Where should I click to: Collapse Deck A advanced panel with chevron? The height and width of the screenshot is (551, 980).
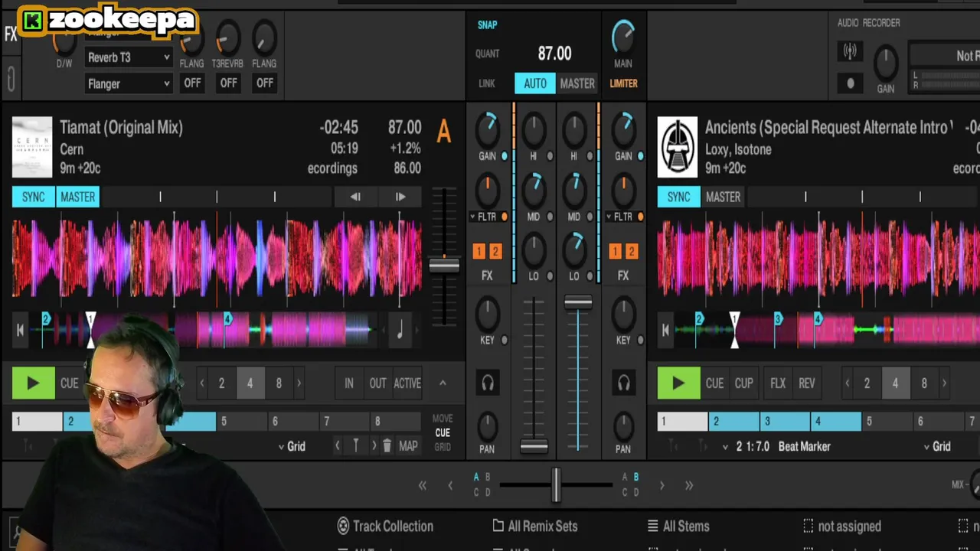coord(443,383)
